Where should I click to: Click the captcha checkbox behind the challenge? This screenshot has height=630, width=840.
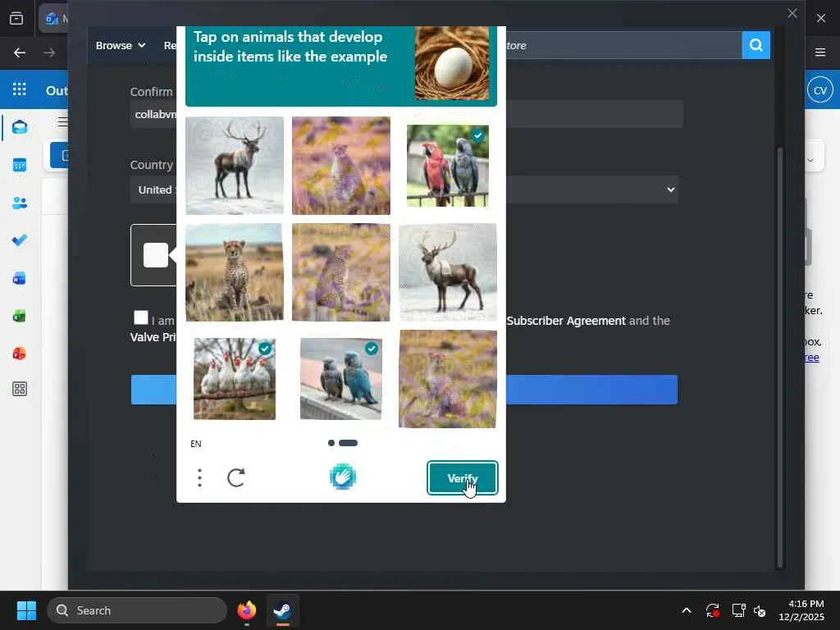[154, 255]
